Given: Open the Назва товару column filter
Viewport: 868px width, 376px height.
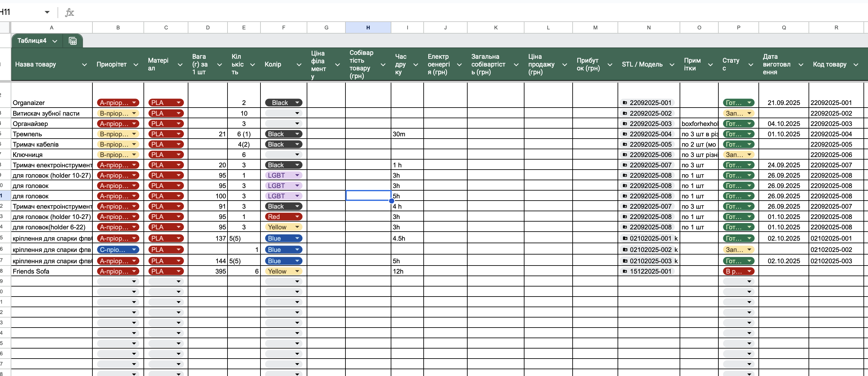Looking at the screenshot, I should pyautogui.click(x=85, y=64).
